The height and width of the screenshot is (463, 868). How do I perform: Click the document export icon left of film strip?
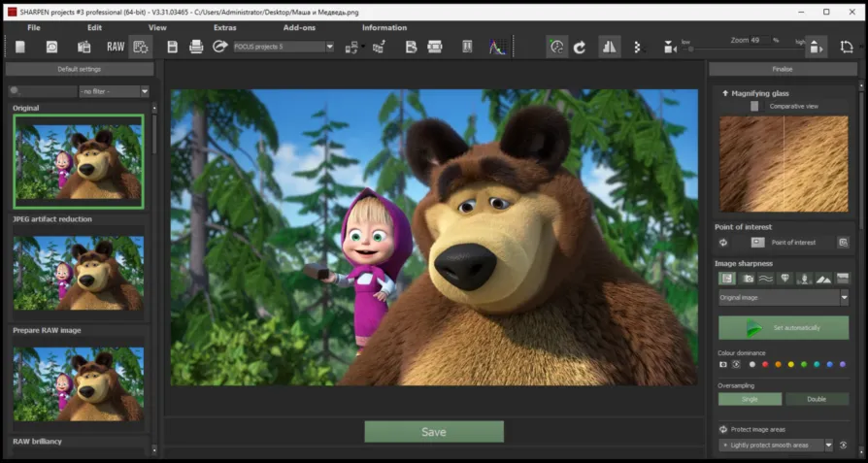[x=412, y=47]
